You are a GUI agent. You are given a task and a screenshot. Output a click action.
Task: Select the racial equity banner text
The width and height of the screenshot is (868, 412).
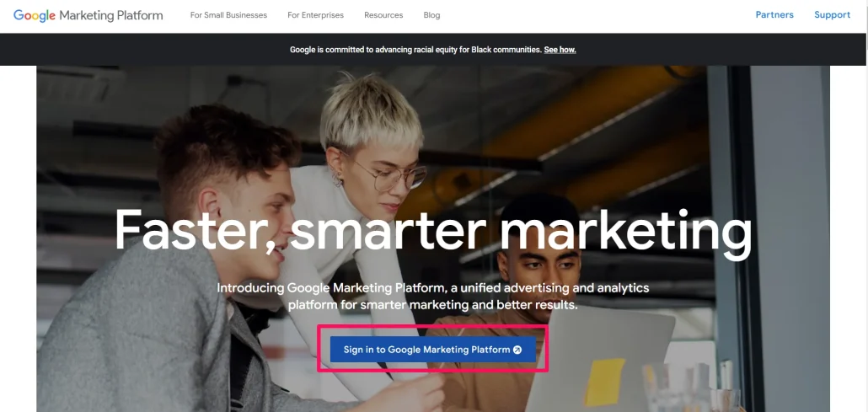[415, 50]
